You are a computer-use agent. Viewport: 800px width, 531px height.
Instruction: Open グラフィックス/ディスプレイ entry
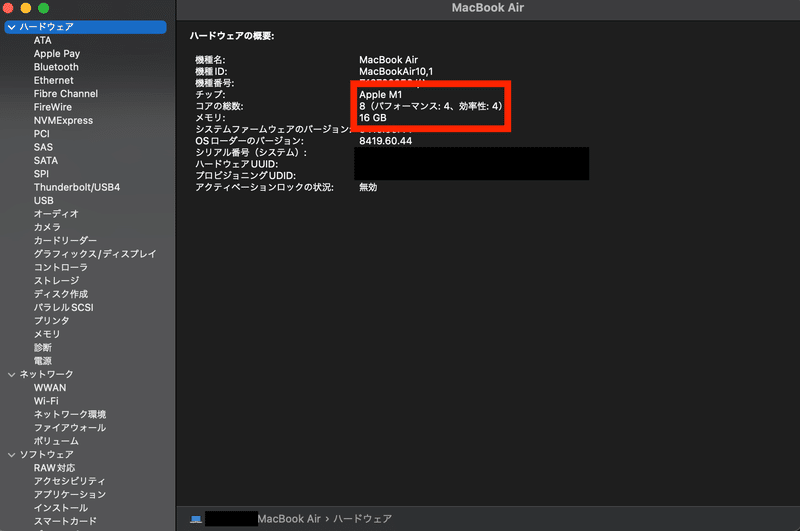click(95, 254)
